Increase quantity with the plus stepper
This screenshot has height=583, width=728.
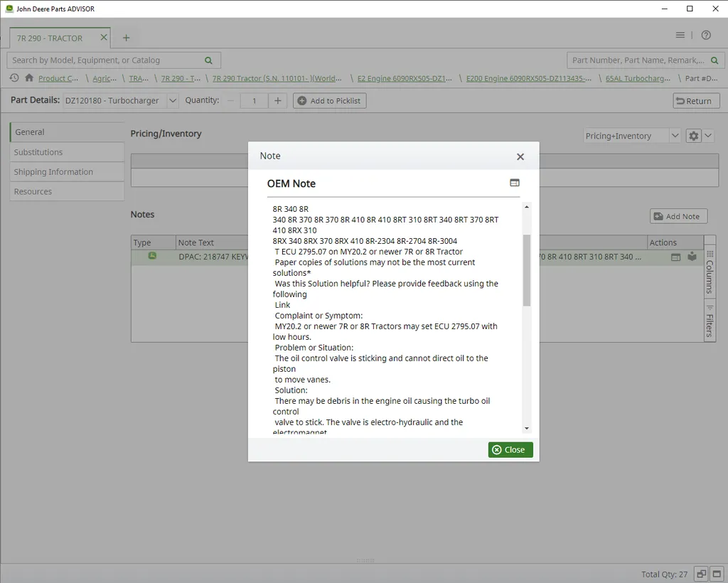(x=278, y=101)
